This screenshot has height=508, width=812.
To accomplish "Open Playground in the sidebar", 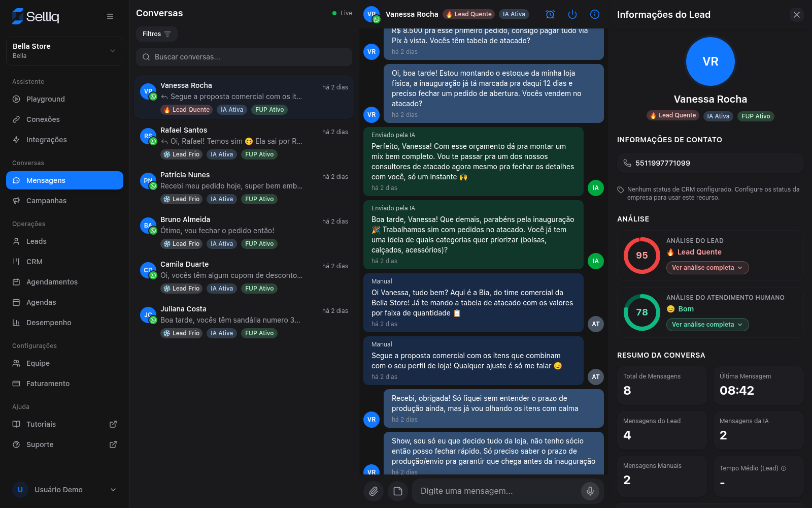I will (64, 99).
